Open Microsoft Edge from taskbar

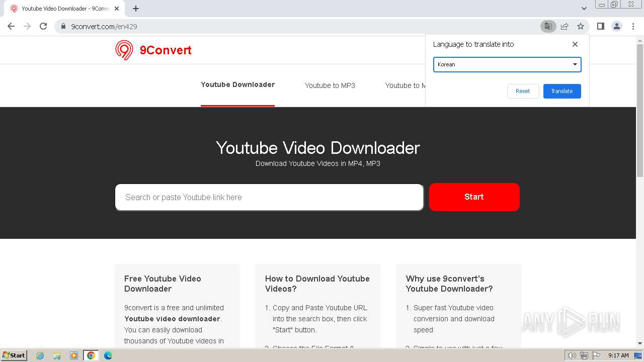pyautogui.click(x=108, y=355)
